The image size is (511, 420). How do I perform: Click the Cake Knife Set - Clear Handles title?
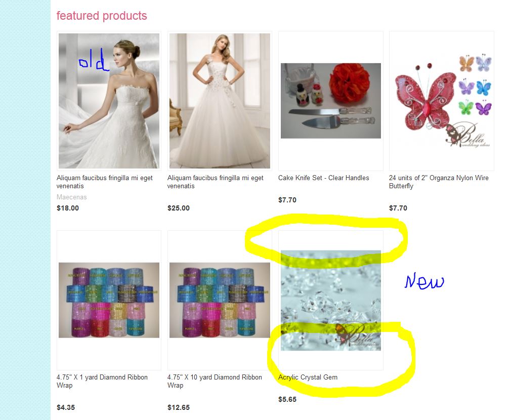click(324, 178)
